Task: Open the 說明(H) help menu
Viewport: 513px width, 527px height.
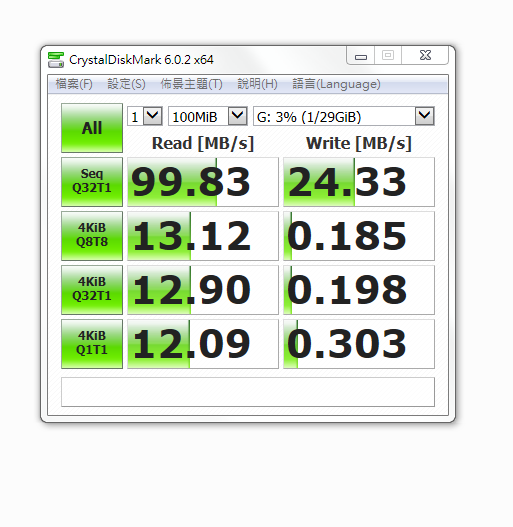Action: coord(258,84)
